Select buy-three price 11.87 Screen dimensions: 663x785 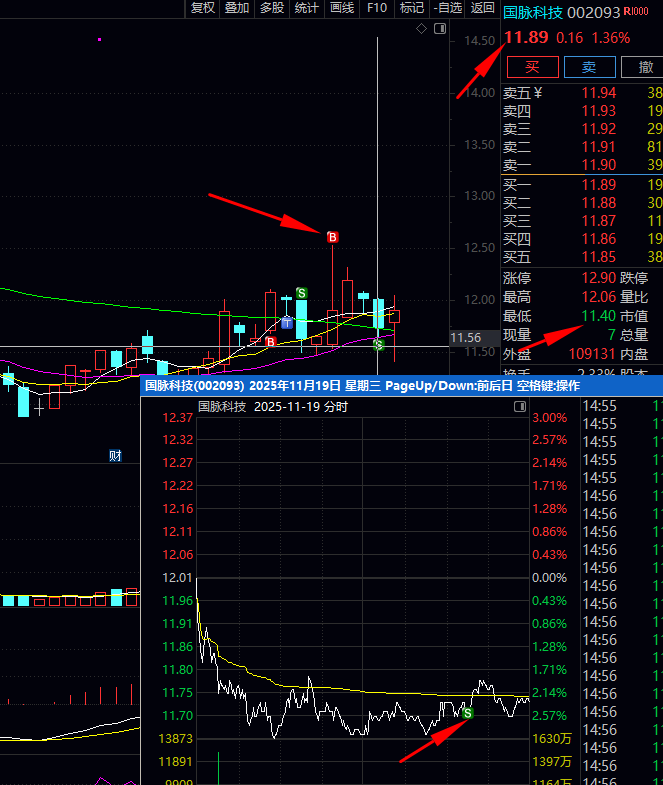pyautogui.click(x=599, y=221)
